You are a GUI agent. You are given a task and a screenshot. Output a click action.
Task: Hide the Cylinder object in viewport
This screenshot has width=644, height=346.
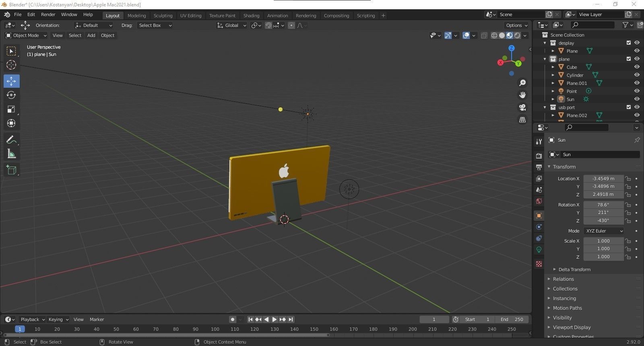coord(637,75)
